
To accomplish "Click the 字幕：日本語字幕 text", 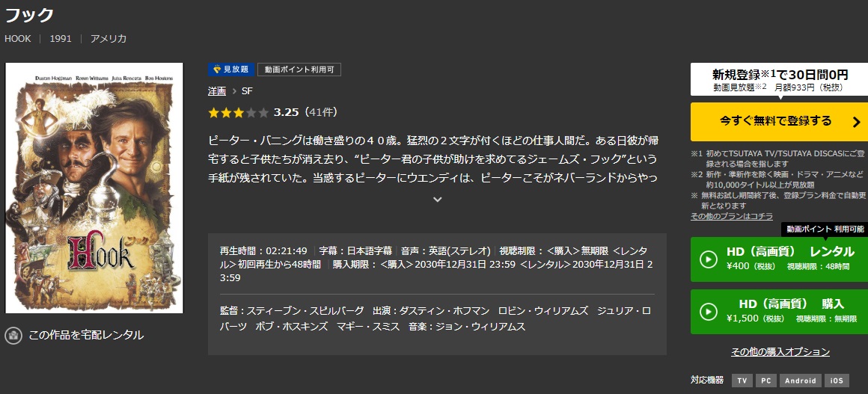I will click(355, 250).
